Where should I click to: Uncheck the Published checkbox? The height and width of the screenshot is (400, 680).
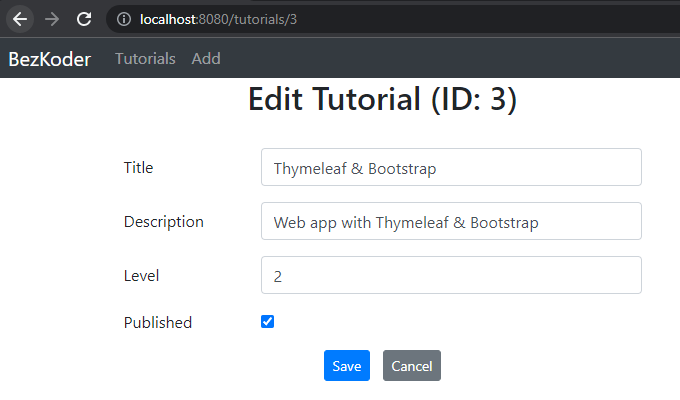[x=267, y=322]
